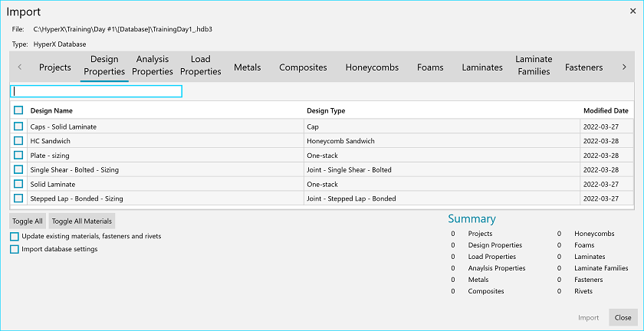Enable Update existing materials, fasteners and rivets
Viewport: 644px width, 331px height.
[15, 237]
